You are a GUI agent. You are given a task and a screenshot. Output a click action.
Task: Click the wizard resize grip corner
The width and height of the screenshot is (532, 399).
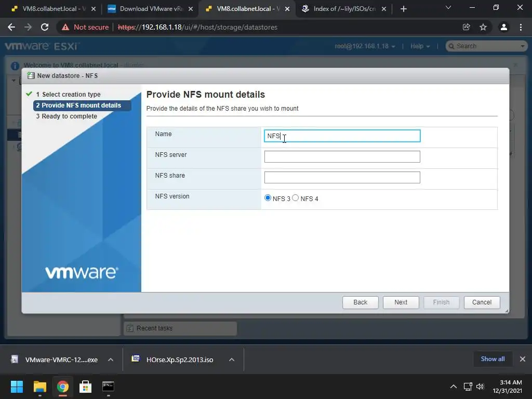coord(507,311)
